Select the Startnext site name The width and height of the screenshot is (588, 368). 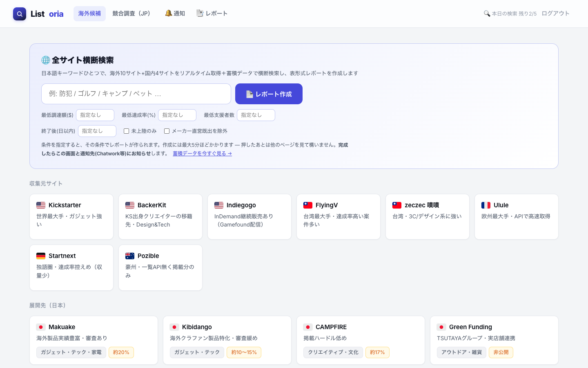point(62,256)
